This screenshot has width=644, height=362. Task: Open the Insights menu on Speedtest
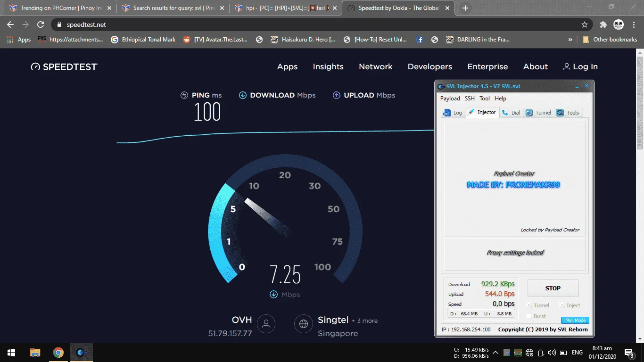tap(328, 66)
